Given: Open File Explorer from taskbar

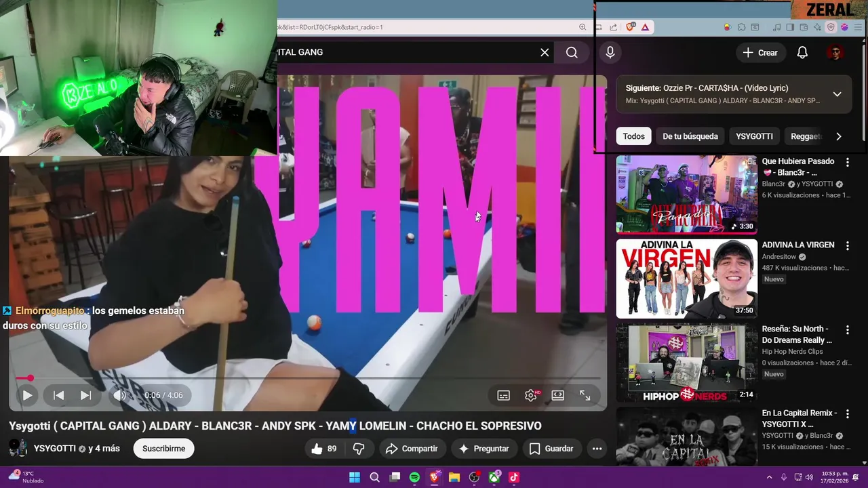Looking at the screenshot, I should pyautogui.click(x=454, y=477).
